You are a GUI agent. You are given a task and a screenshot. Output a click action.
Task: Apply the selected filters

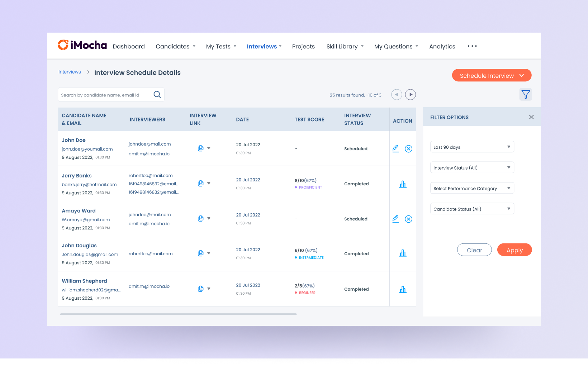tap(514, 250)
